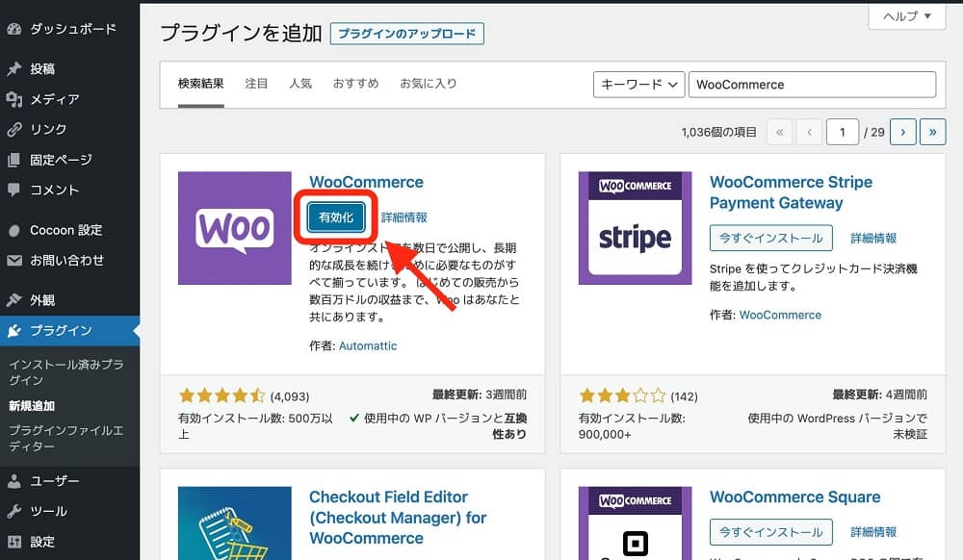Click the Comments bubble icon

[x=14, y=190]
